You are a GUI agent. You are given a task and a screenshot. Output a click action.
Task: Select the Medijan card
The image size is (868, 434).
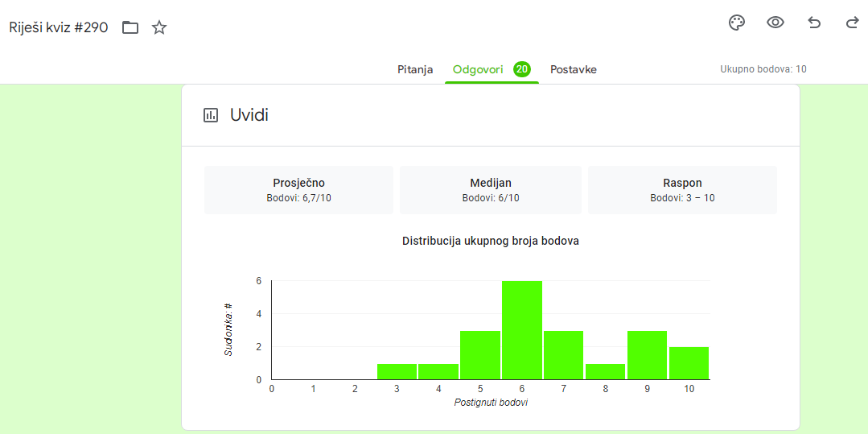pyautogui.click(x=491, y=189)
